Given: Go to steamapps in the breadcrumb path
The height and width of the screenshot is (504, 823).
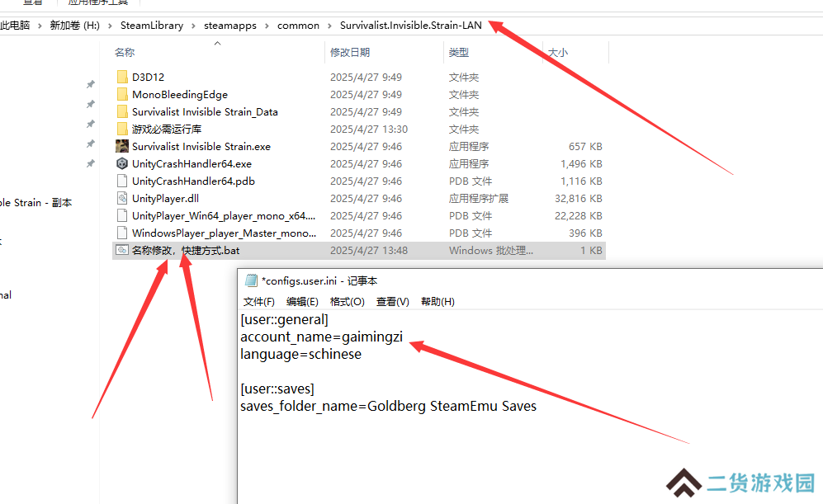Looking at the screenshot, I should 229,26.
